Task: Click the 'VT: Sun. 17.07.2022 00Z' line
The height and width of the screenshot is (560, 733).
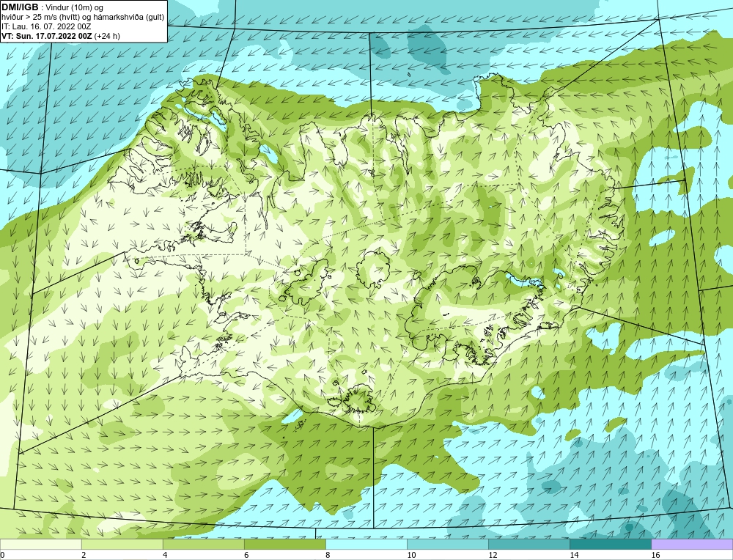Action: (47, 35)
